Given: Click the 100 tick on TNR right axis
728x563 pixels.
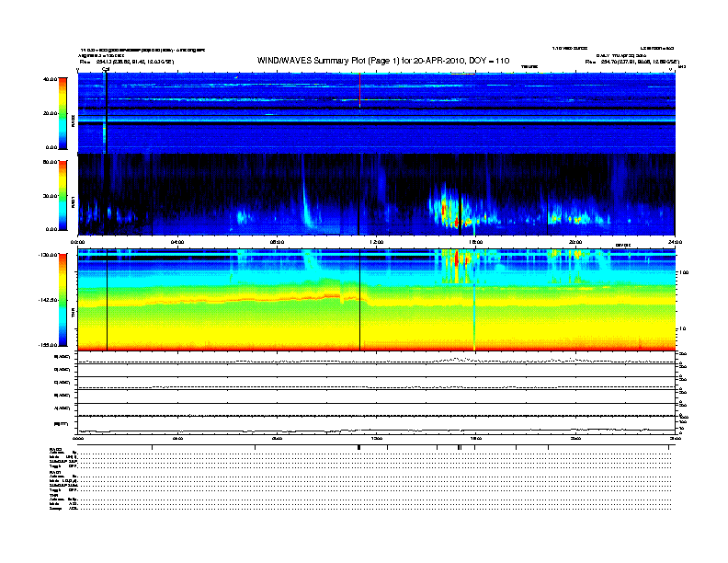Looking at the screenshot, I should click(684, 272).
